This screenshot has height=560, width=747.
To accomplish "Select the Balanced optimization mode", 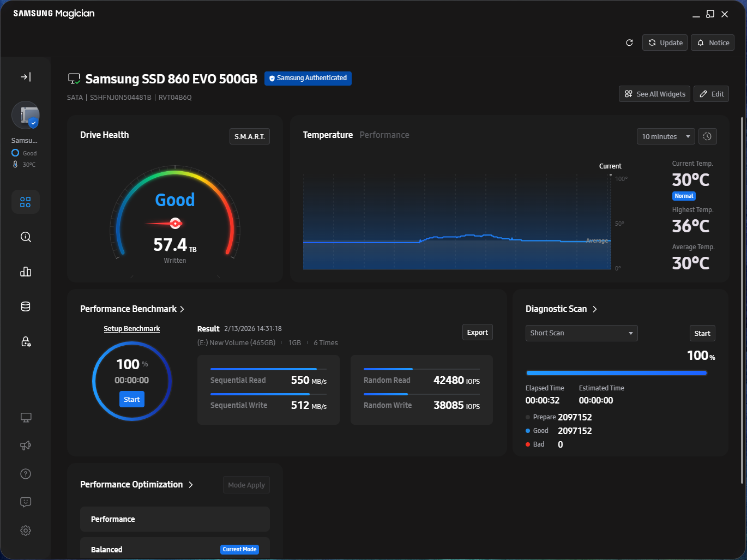I will coord(175,549).
